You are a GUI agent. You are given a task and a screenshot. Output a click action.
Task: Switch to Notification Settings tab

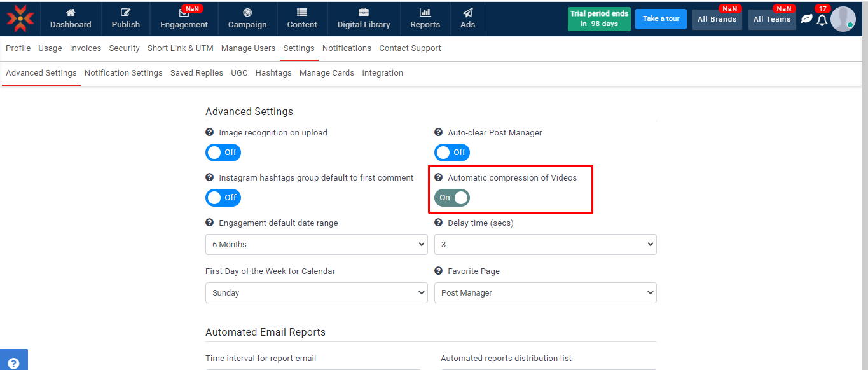point(123,73)
